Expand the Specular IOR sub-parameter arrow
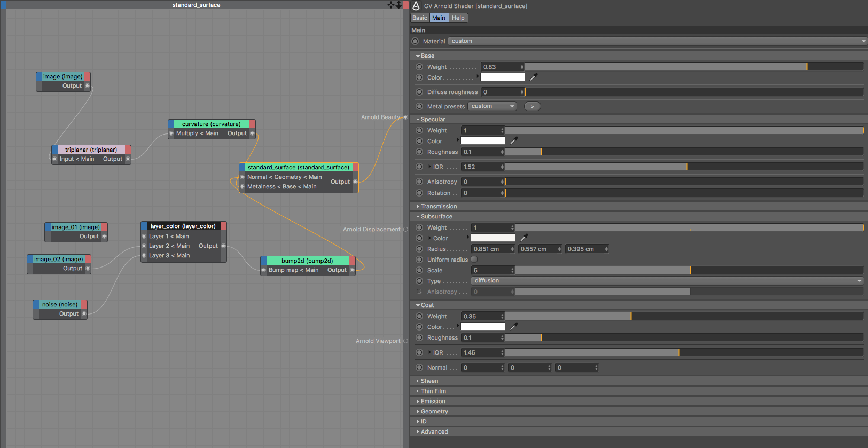This screenshot has height=448, width=868. pos(429,167)
